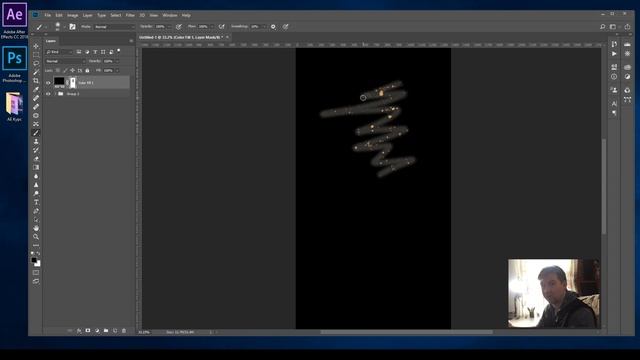Viewport: 640px width, 360px height.
Task: Open Layers panel flyout menu
Action: 131,41
